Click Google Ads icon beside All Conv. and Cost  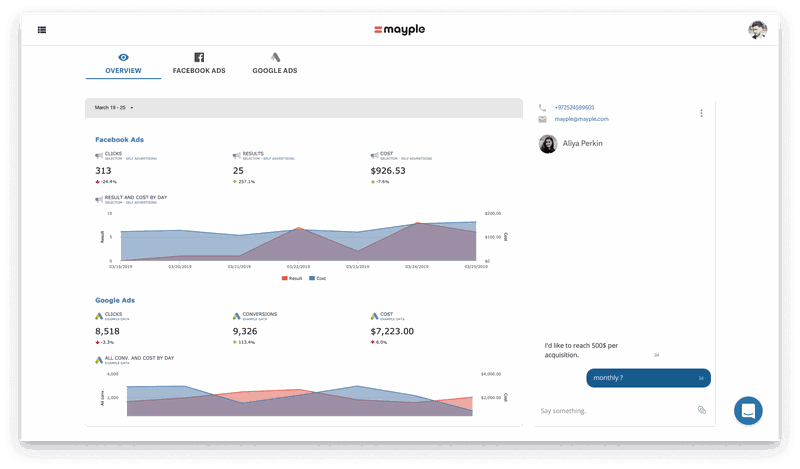[x=99, y=360]
